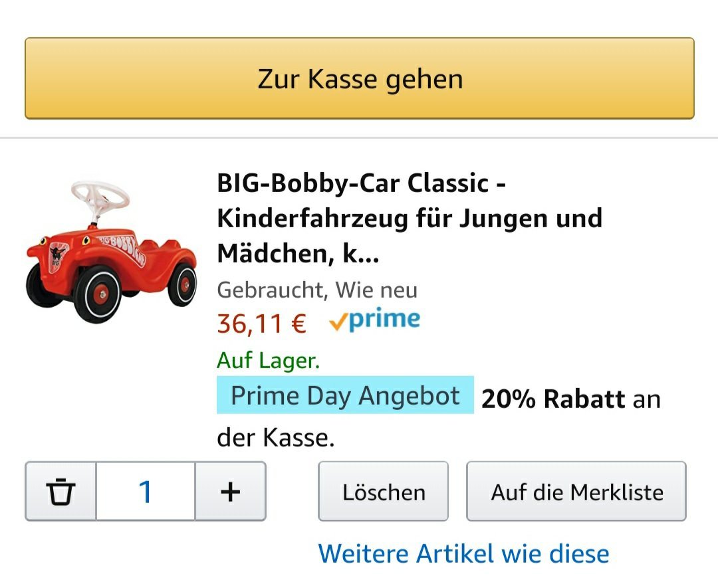Open Weitere Artikel wie diese link
Image resolution: width=718 pixels, height=588 pixels.
464,553
